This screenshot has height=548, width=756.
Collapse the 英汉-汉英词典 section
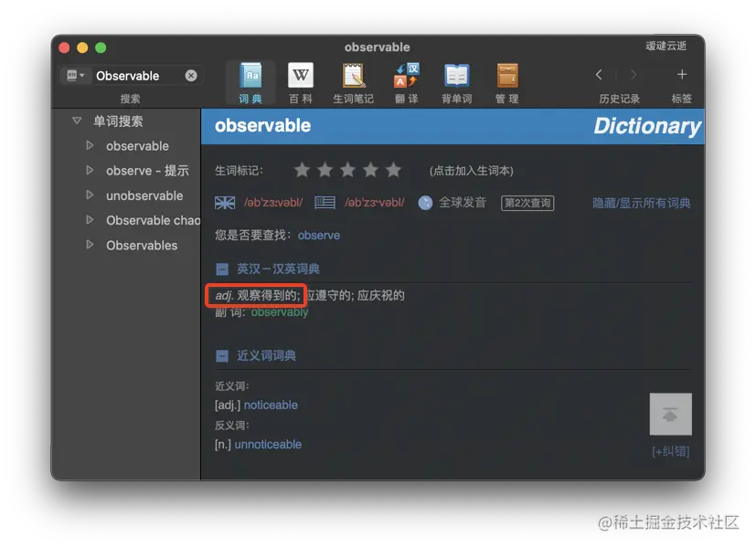tap(222, 269)
